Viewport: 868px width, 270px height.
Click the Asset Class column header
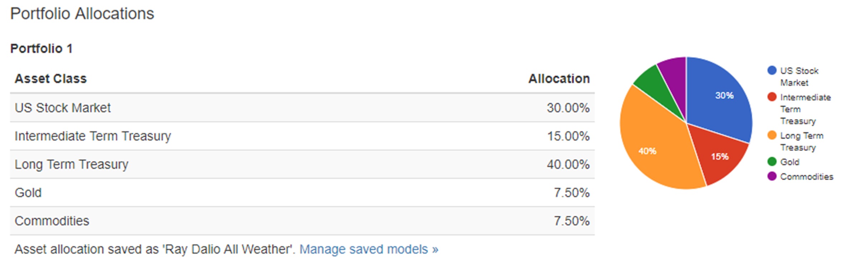click(x=50, y=79)
